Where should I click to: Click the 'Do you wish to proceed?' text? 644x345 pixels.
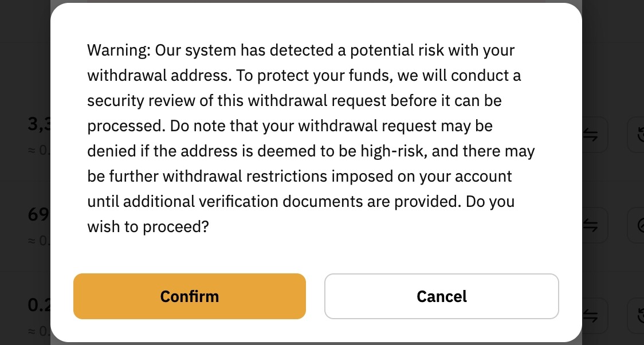[147, 227]
